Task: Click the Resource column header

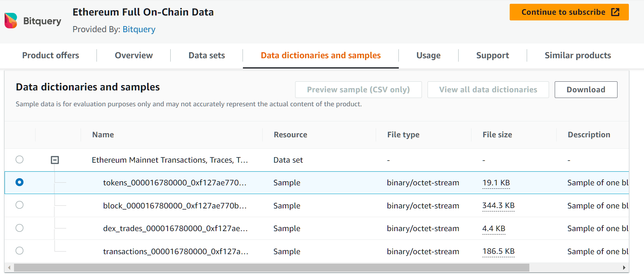Action: click(291, 135)
